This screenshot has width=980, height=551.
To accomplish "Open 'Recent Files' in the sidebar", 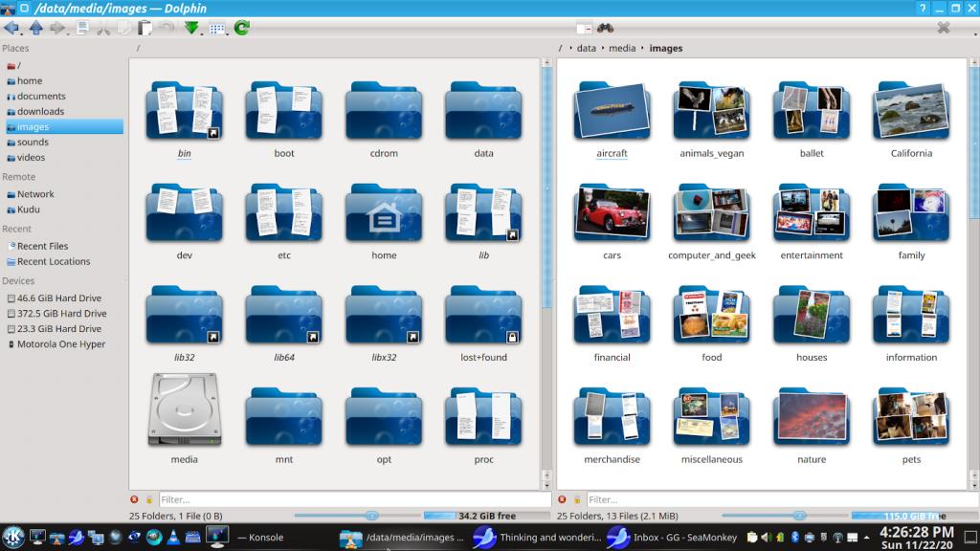I will tap(42, 246).
